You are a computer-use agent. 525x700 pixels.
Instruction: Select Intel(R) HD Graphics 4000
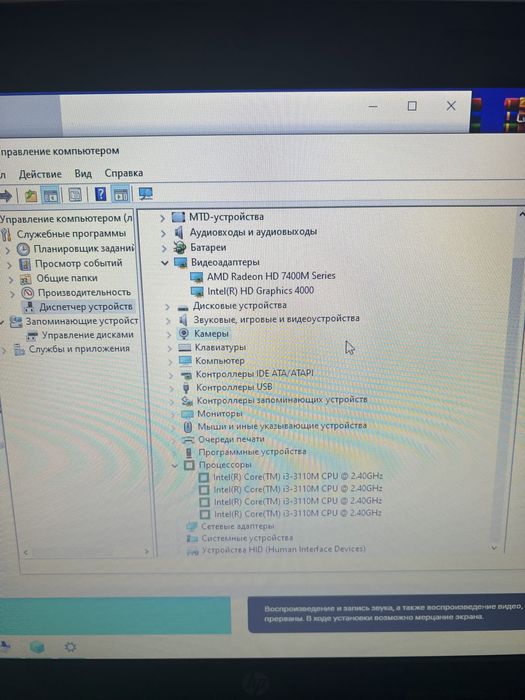tap(261, 291)
